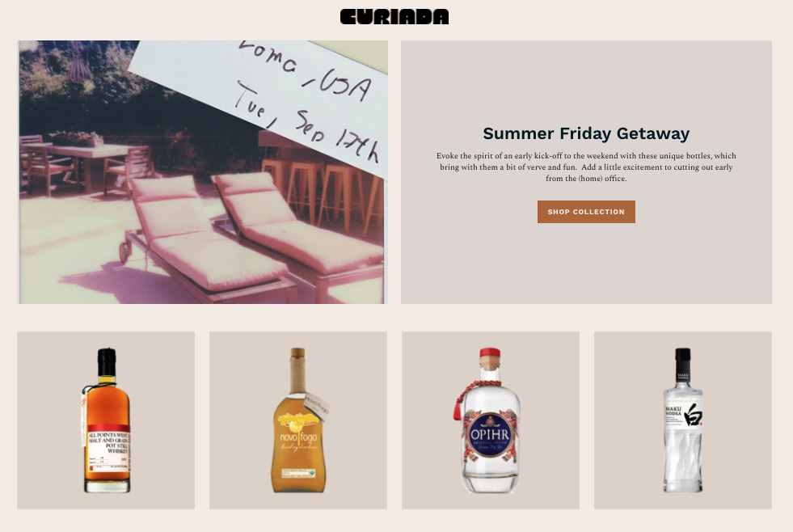This screenshot has height=532, width=793.
Task: Click the red band on All Points West label
Action: click(107, 429)
